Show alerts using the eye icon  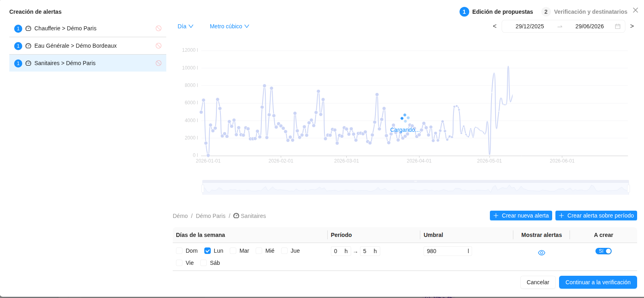pos(542,253)
